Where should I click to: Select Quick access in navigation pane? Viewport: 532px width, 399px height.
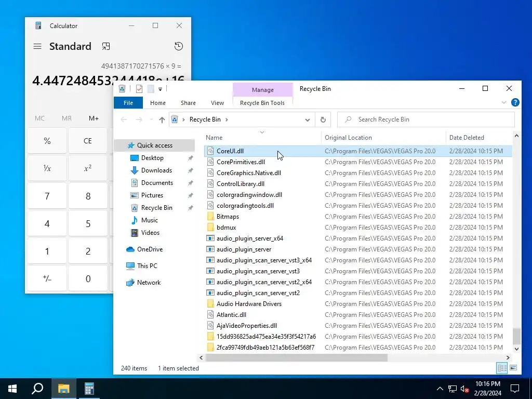(x=155, y=145)
